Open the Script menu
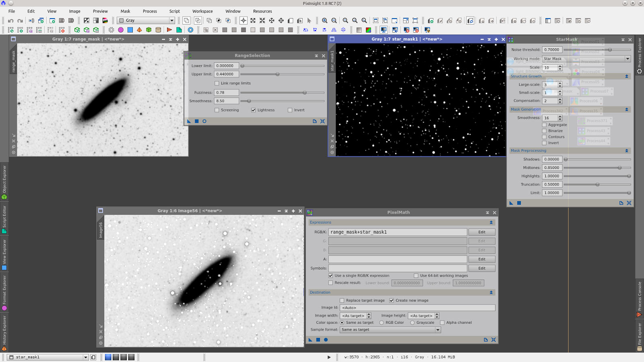 [174, 11]
